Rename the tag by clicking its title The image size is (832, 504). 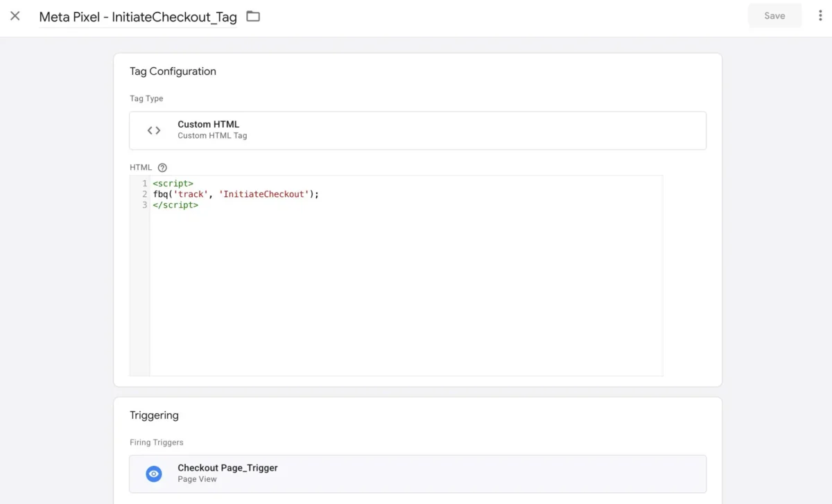coord(139,15)
